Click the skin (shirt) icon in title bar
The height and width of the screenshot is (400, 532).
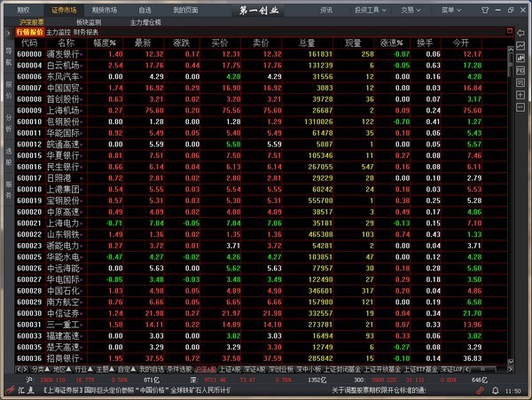[x=485, y=10]
